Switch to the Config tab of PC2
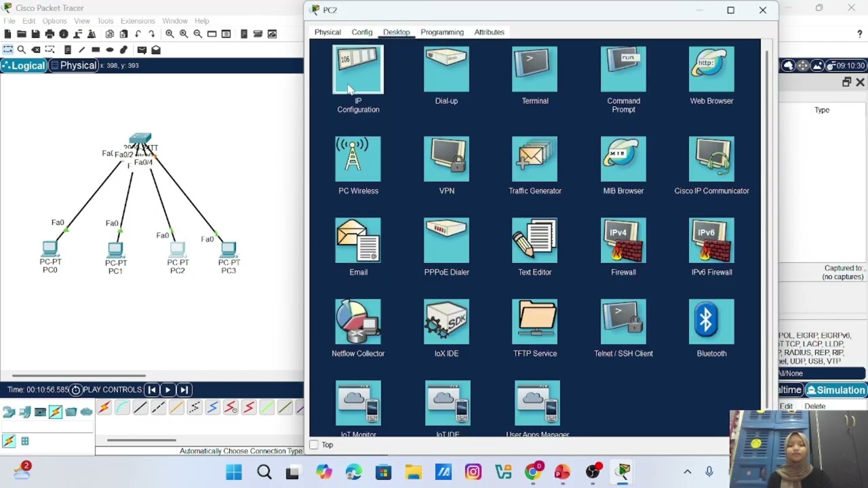This screenshot has width=868, height=488. pos(362,32)
